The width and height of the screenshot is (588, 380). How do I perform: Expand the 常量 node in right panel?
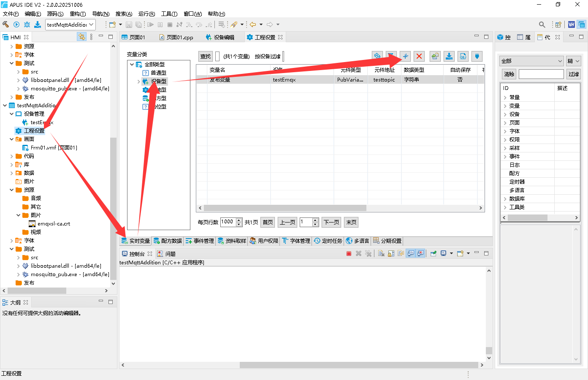(x=505, y=97)
